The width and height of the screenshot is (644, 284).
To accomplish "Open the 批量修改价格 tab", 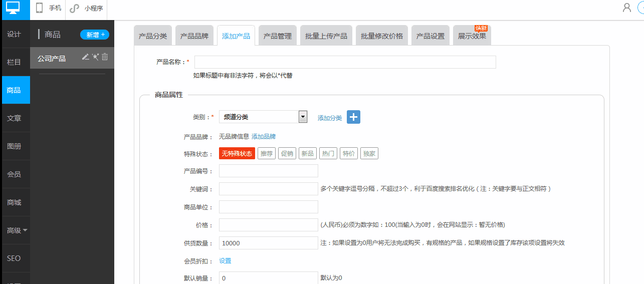I will point(382,36).
